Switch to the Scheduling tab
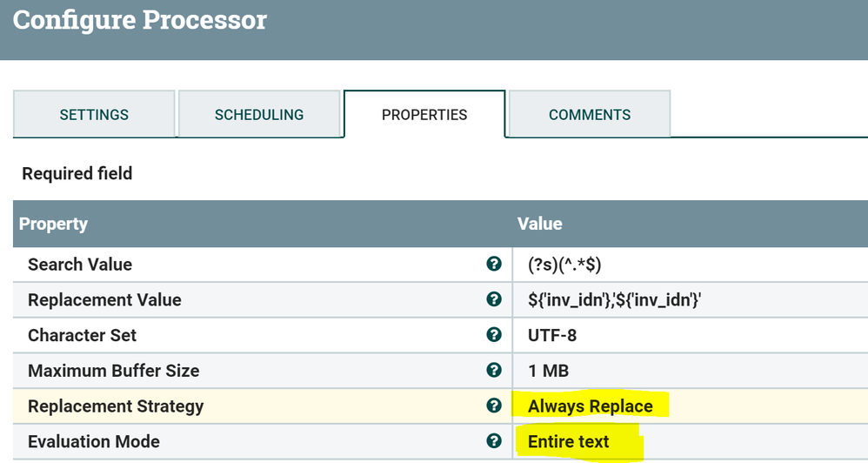 (x=259, y=115)
